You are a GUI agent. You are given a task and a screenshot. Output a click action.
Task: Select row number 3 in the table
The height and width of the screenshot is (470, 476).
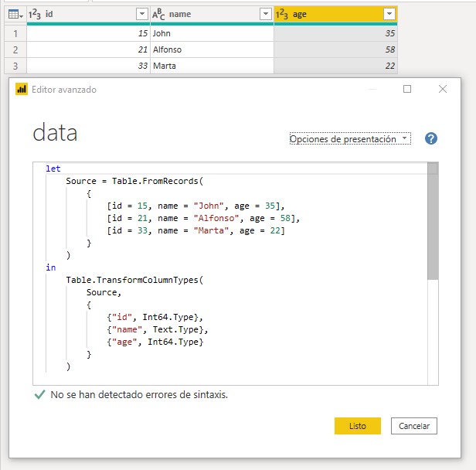(15, 66)
